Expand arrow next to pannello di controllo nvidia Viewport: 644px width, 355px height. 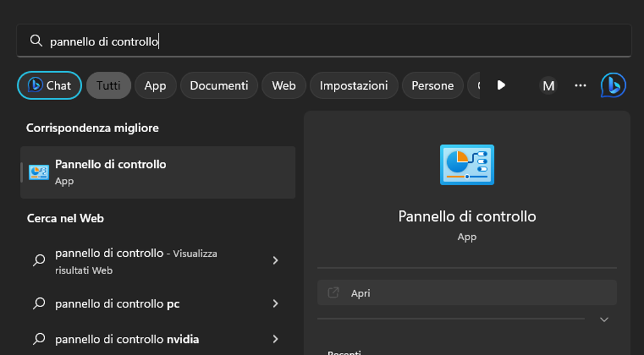[276, 339]
